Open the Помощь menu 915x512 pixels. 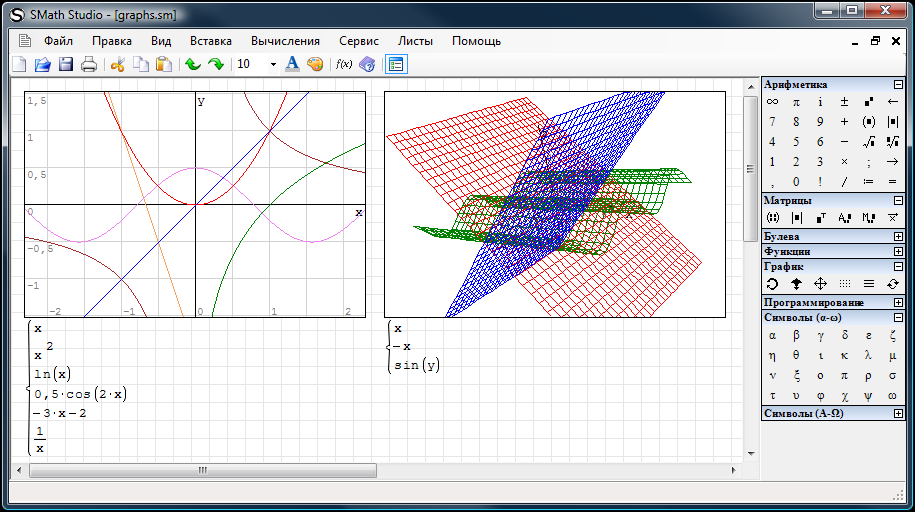tap(476, 41)
